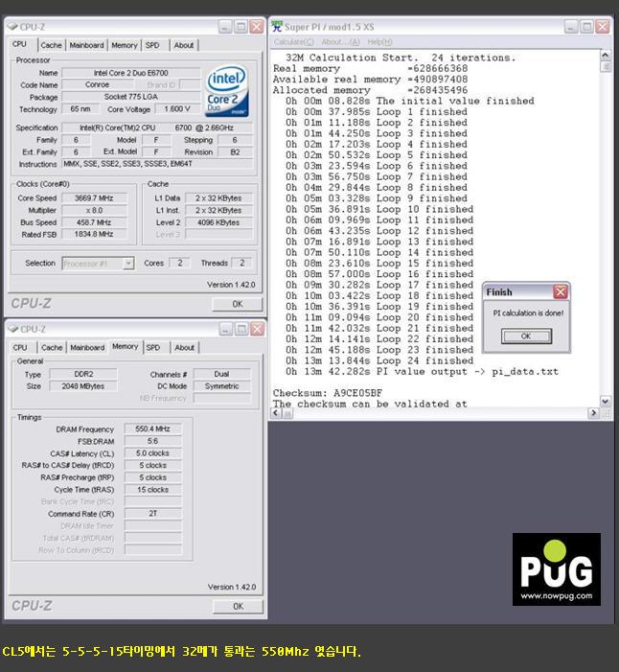The width and height of the screenshot is (619, 672).
Task: Click the Core Voltage value 1.600 V
Action: (x=177, y=109)
